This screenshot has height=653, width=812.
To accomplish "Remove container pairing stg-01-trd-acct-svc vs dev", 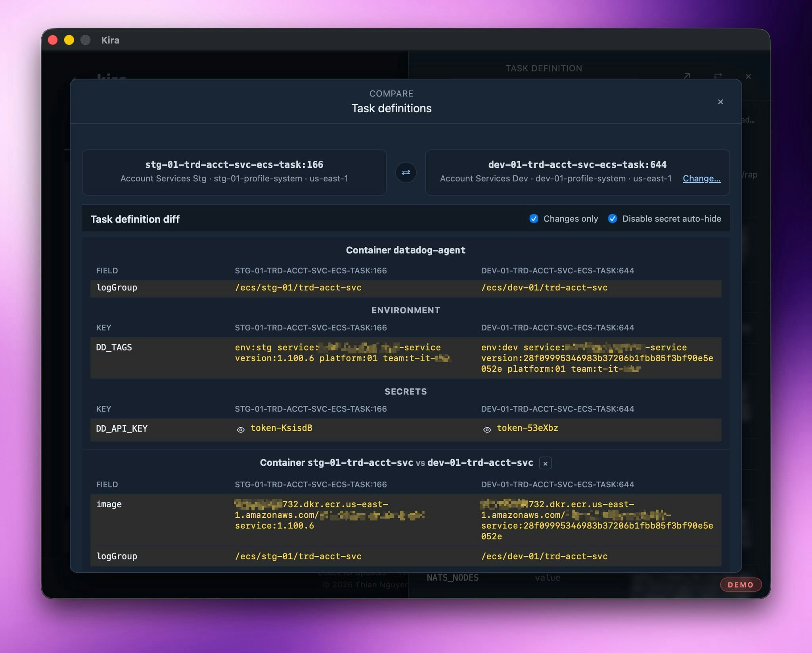I will (x=545, y=463).
